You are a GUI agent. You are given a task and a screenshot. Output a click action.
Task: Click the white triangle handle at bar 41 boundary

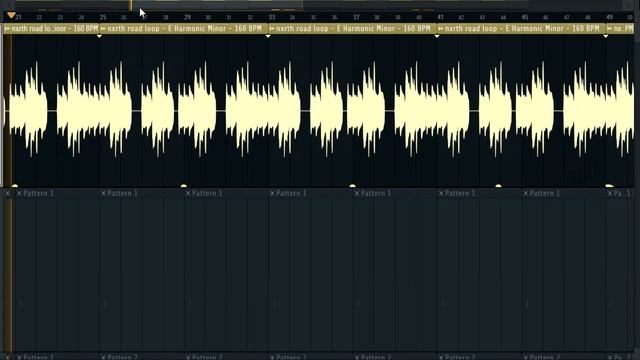(x=437, y=36)
